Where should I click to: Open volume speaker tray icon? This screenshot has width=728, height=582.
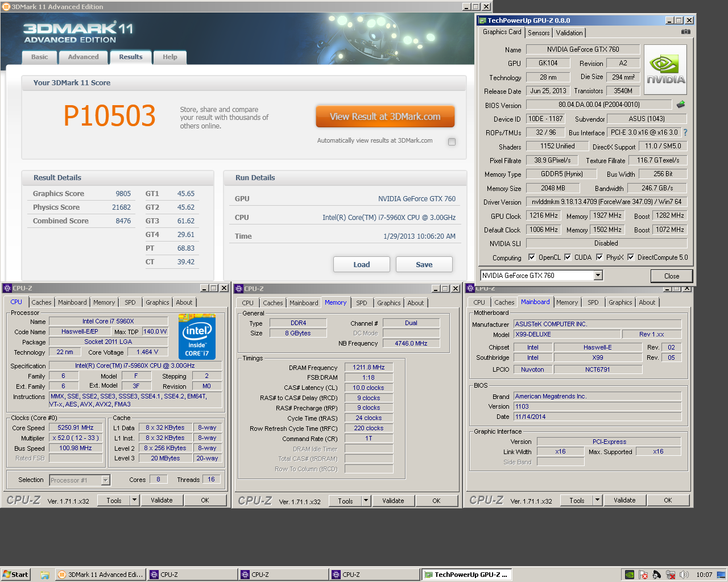[684, 575]
